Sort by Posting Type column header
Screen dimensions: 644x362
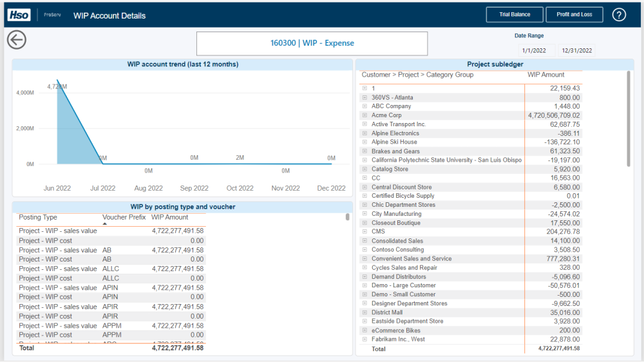click(38, 218)
